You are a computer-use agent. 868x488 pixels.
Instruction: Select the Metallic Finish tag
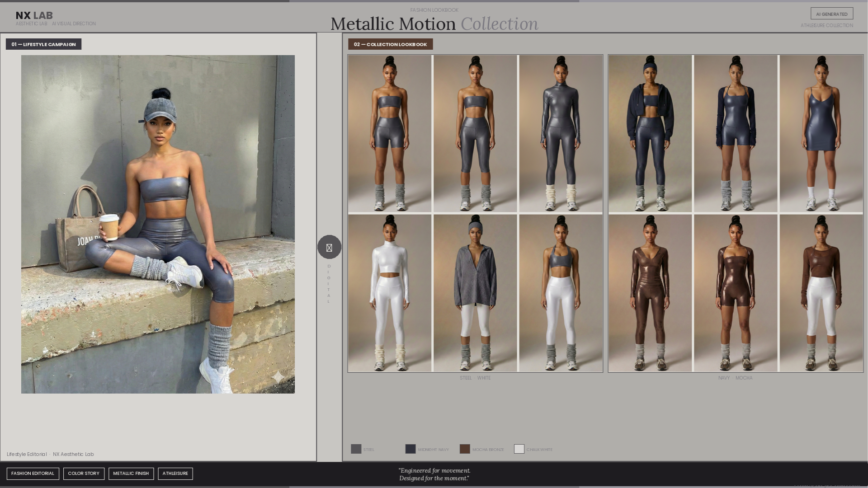click(x=131, y=474)
